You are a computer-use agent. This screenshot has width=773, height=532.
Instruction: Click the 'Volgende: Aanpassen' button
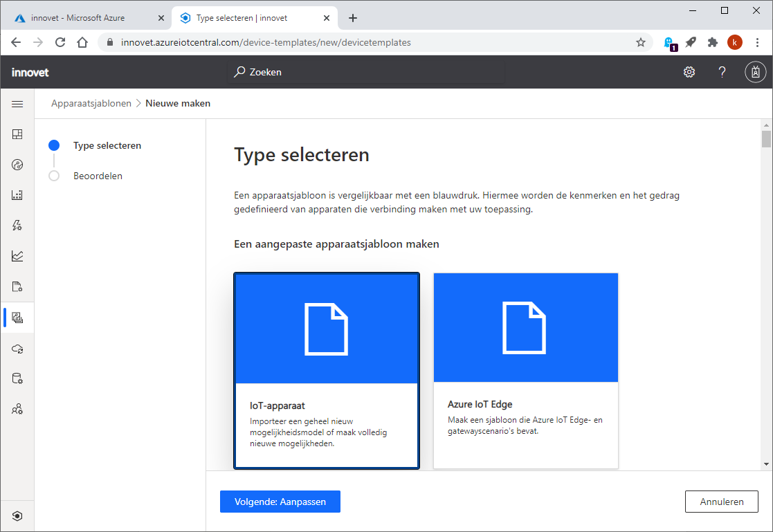pos(280,502)
